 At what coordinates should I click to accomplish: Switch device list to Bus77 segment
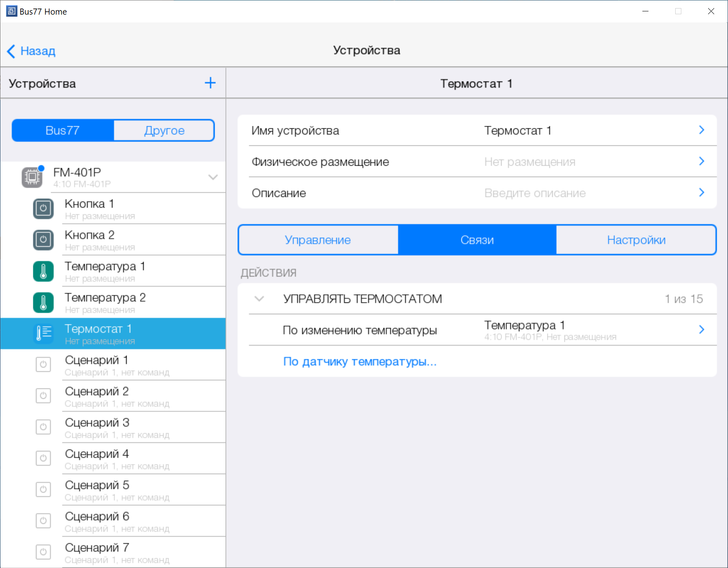(63, 130)
